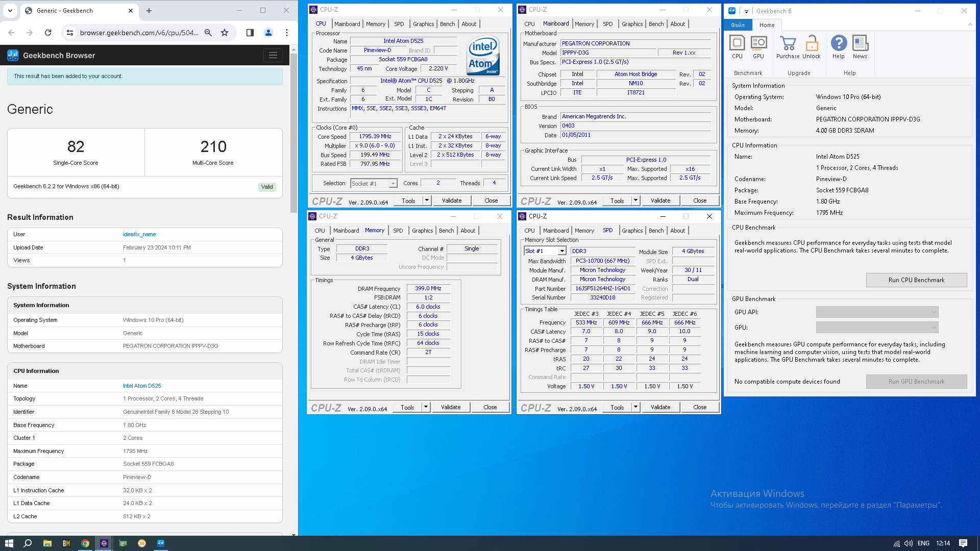Click the Single-Core Score value 82
This screenshot has width=980, height=551.
(x=76, y=147)
